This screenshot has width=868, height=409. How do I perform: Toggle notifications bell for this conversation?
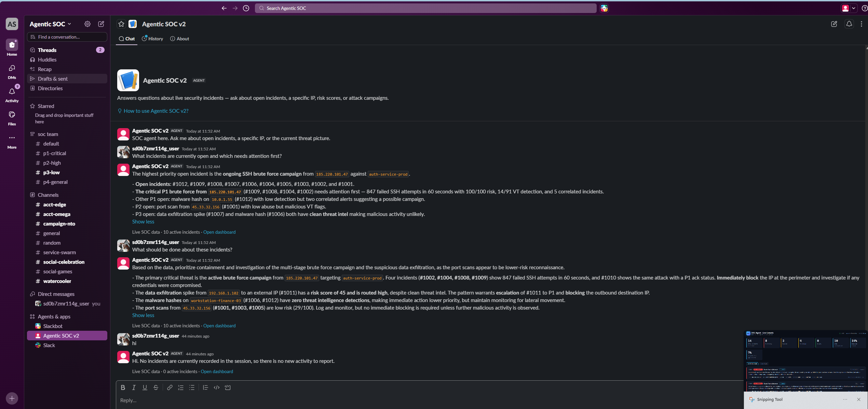[x=849, y=24]
